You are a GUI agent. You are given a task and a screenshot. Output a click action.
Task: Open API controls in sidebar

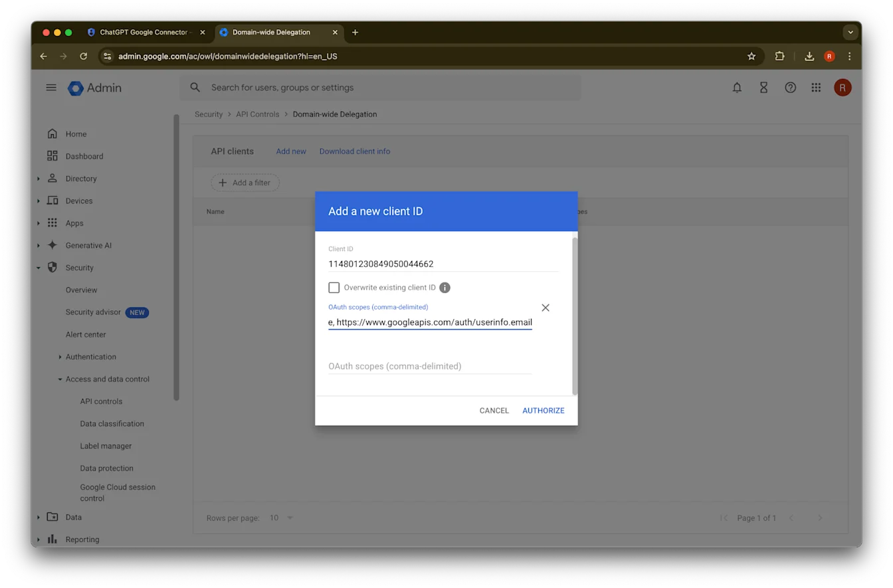(101, 401)
